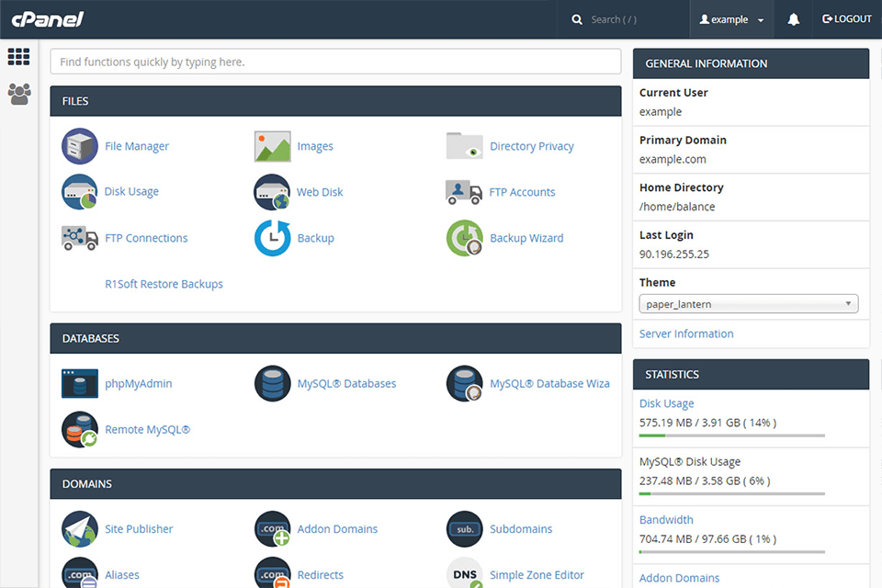The width and height of the screenshot is (882, 588).
Task: Open User Manager people icon in sidebar
Action: [19, 94]
